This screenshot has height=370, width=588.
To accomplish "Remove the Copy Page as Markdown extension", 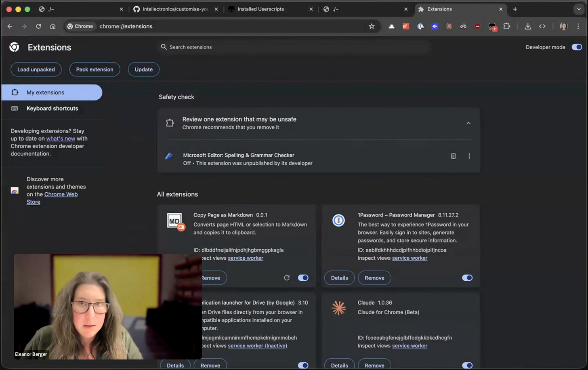I will click(214, 278).
